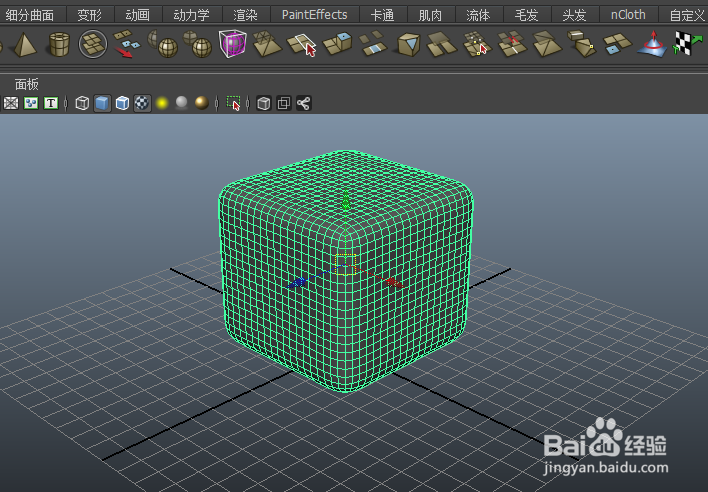This screenshot has height=492, width=708.
Task: Open the 卡通 shelf tab
Action: click(382, 15)
